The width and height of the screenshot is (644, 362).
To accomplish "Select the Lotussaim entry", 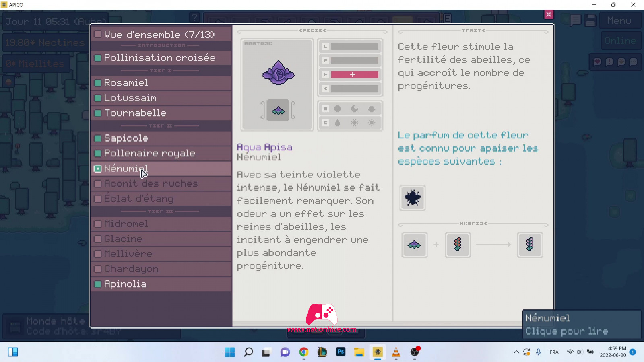I will [x=161, y=98].
